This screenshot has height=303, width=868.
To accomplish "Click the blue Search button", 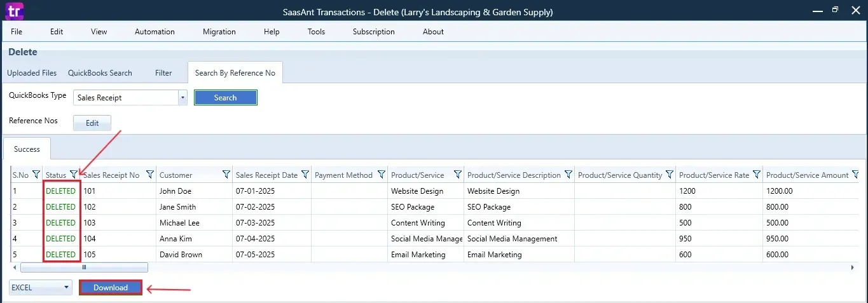I will click(x=225, y=98).
